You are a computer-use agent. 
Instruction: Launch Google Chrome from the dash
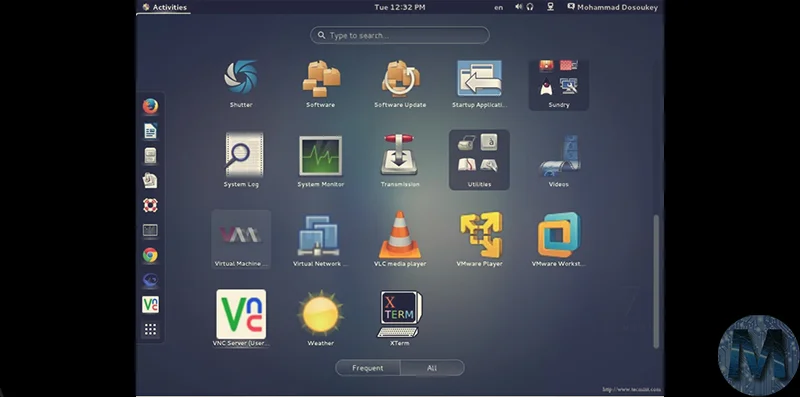150,255
